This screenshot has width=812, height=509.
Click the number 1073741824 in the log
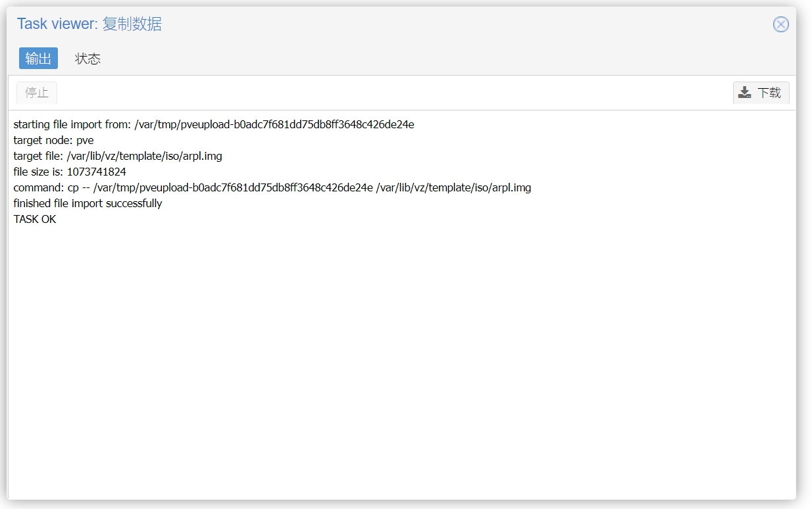pos(97,172)
